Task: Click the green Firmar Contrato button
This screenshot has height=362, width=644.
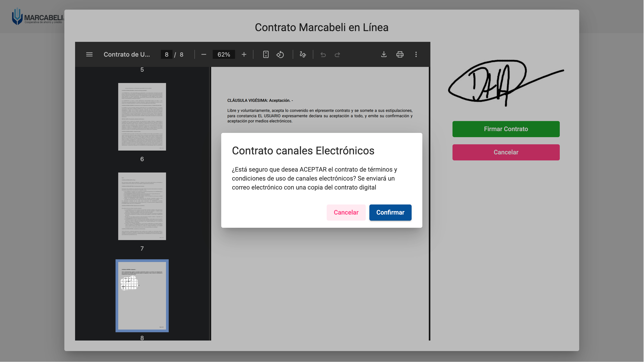Action: (505, 129)
